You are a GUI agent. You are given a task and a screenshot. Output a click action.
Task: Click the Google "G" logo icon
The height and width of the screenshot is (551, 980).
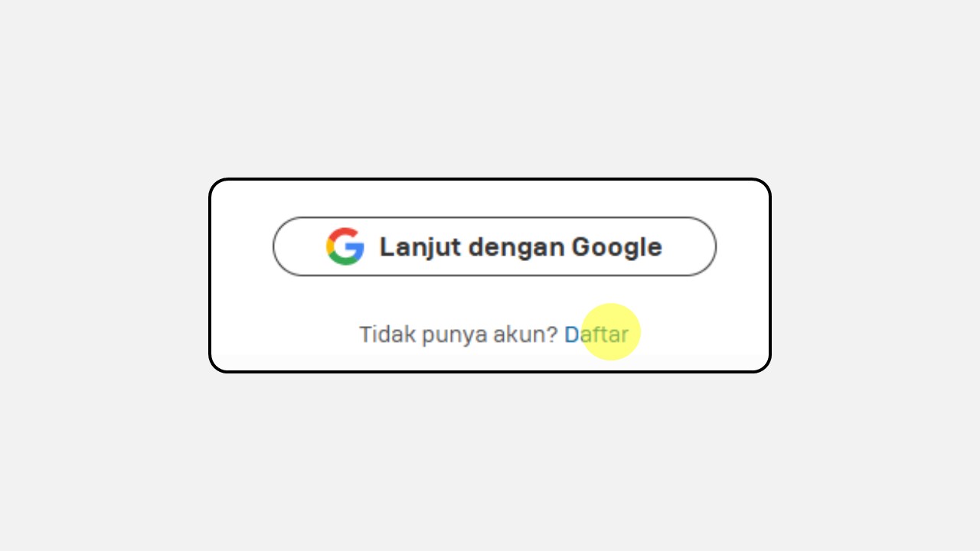tap(345, 246)
